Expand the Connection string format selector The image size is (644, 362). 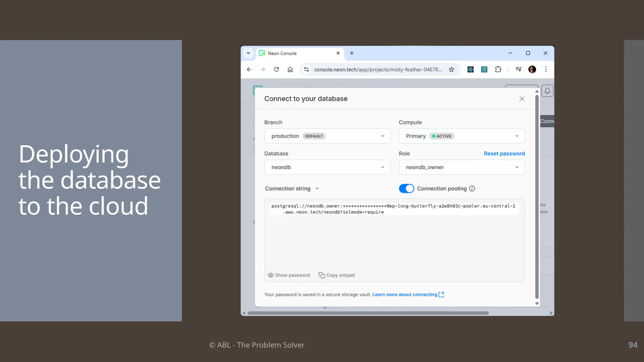click(x=292, y=189)
